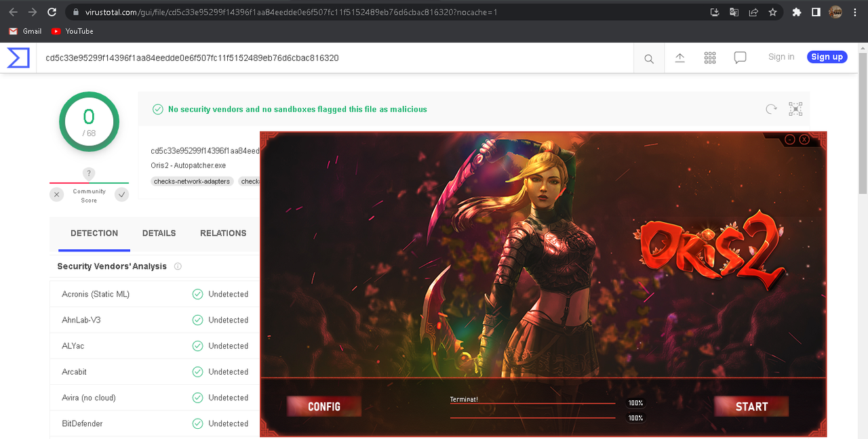Open the upload file icon
Viewport: 868px width, 439px height.
pyautogui.click(x=680, y=58)
